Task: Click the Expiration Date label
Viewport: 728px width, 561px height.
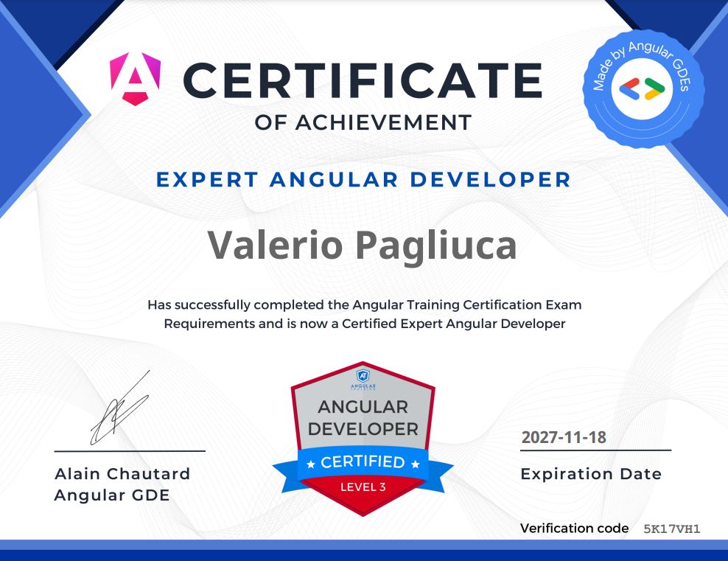Action: [591, 474]
